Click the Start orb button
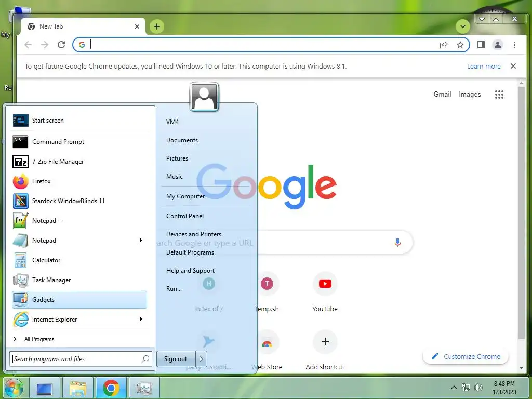The image size is (532, 399). click(x=14, y=388)
